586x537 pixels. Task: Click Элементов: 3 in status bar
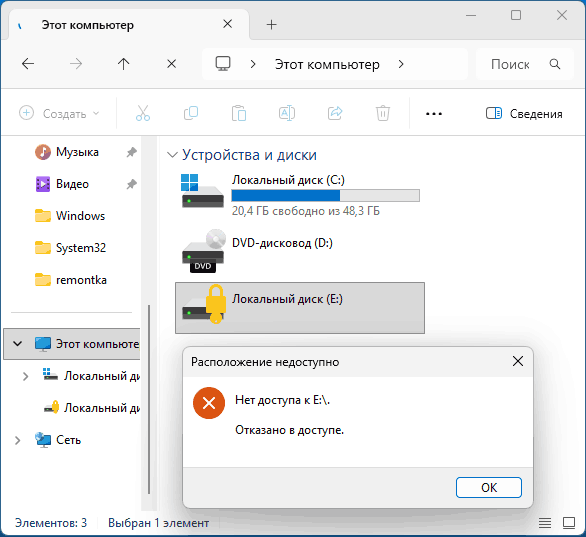[x=51, y=523]
